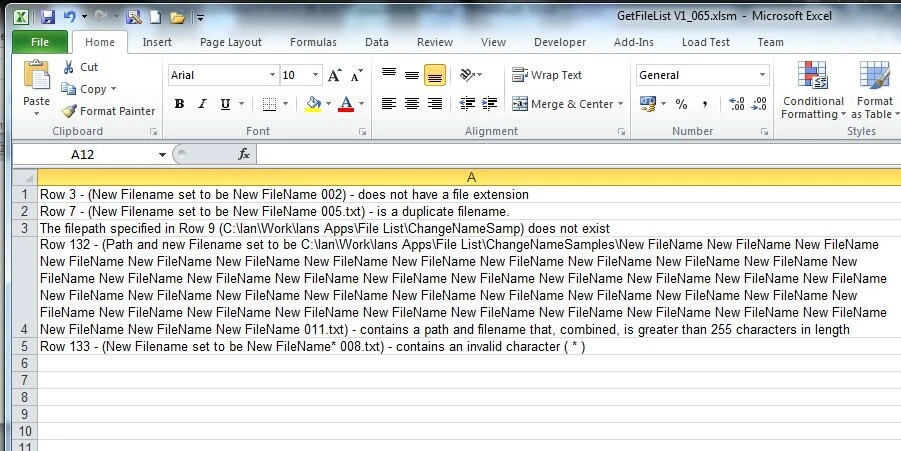Switch to the Formulas tab
This screenshot has height=451, width=901.
point(313,43)
